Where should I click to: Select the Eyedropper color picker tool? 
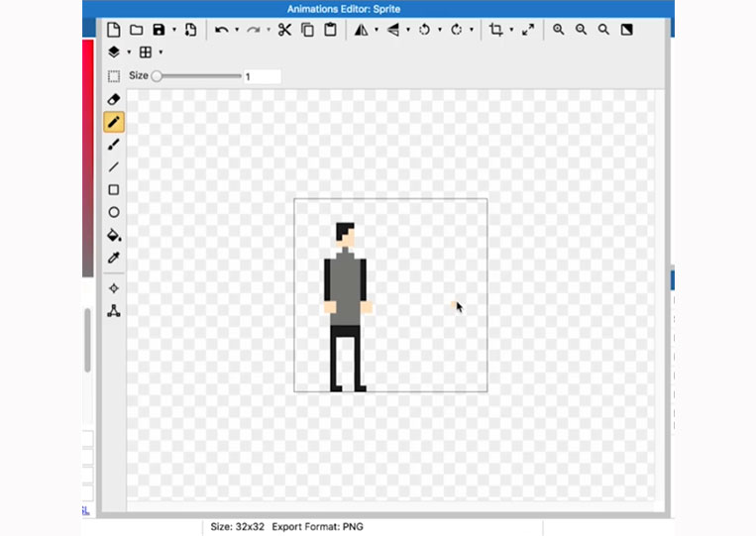114,258
